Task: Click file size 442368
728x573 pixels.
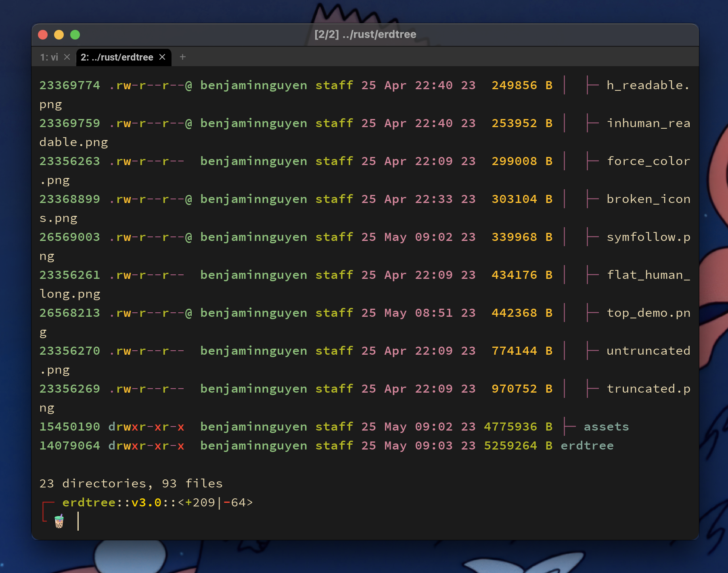Action: (x=514, y=313)
